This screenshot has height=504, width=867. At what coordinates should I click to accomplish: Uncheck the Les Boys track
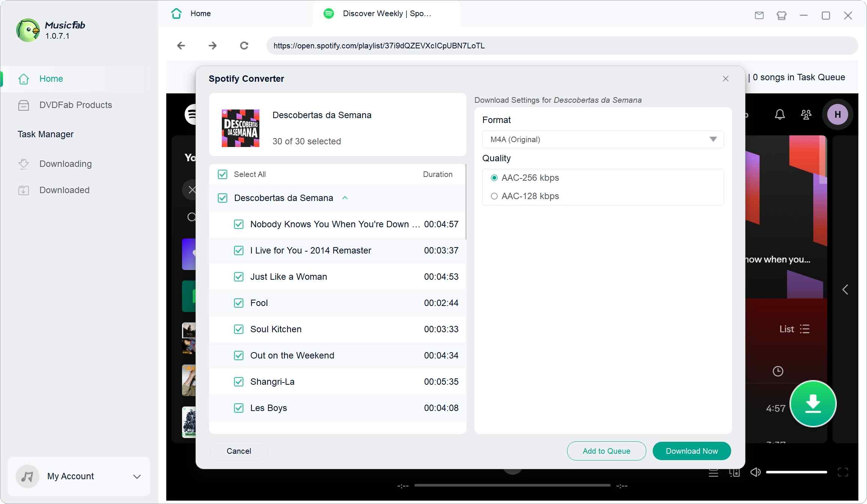[239, 408]
